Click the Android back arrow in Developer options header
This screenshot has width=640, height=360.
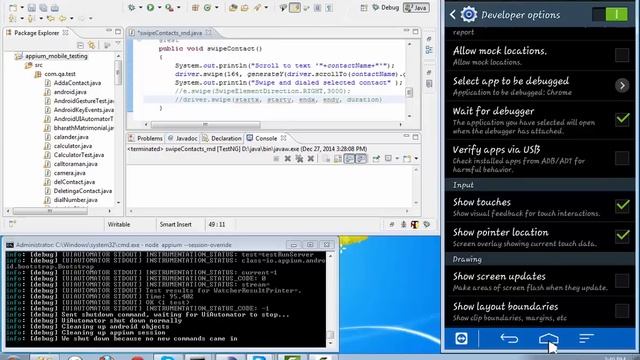pos(453,15)
